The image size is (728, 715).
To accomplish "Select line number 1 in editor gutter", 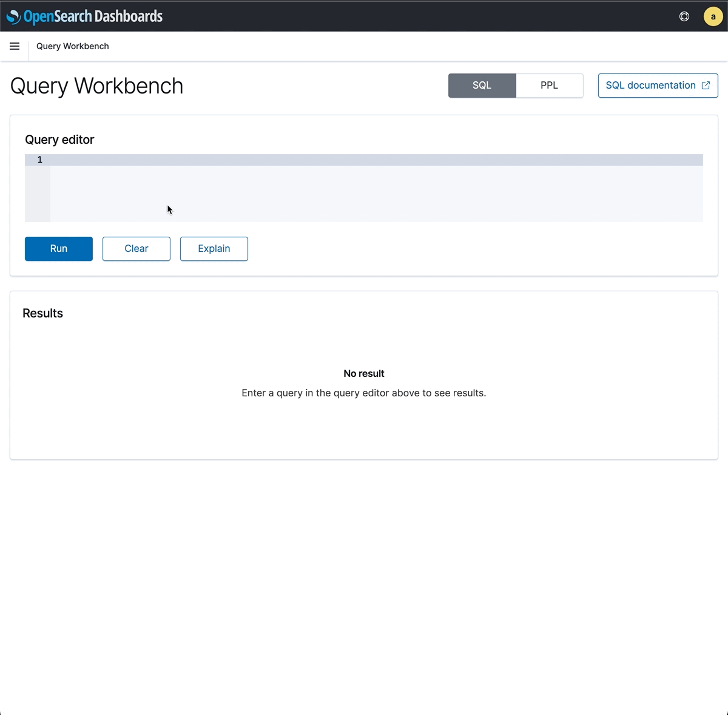I will tap(40, 160).
